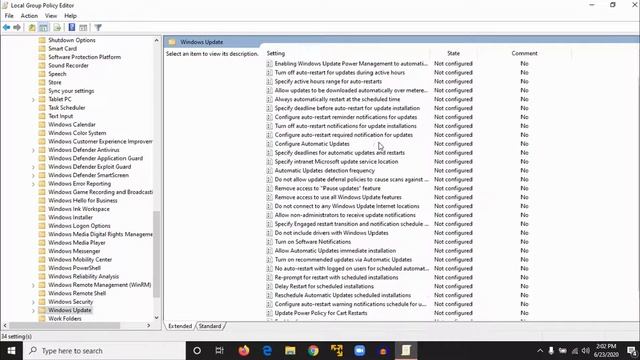Screen dimensions: 640x360
Task: Expand Windows Defender SmartScreen node
Action: click(33, 176)
